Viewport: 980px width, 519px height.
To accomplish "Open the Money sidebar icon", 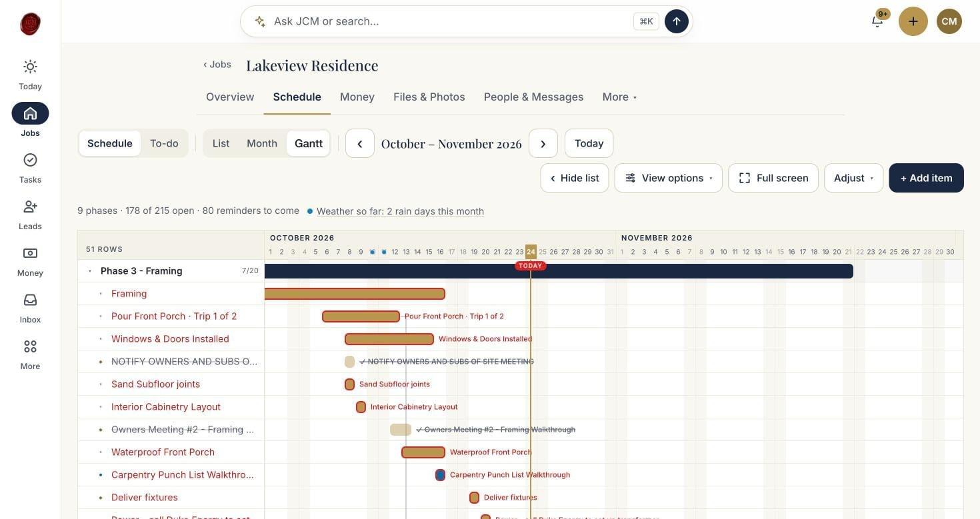I will [x=30, y=253].
